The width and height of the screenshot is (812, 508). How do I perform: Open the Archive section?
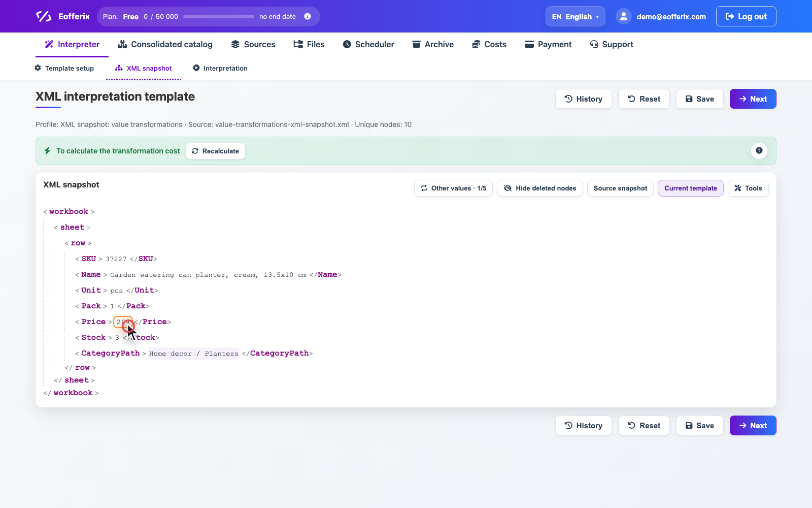433,44
